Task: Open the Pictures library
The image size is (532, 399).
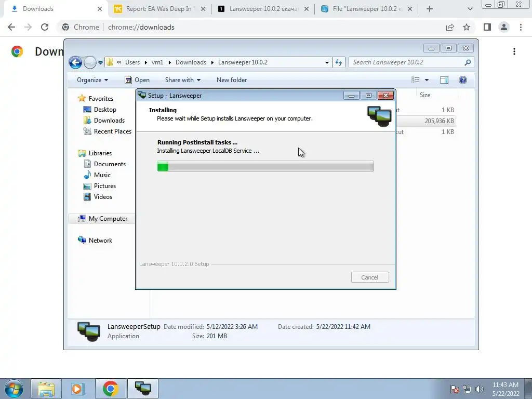Action: pyautogui.click(x=105, y=186)
